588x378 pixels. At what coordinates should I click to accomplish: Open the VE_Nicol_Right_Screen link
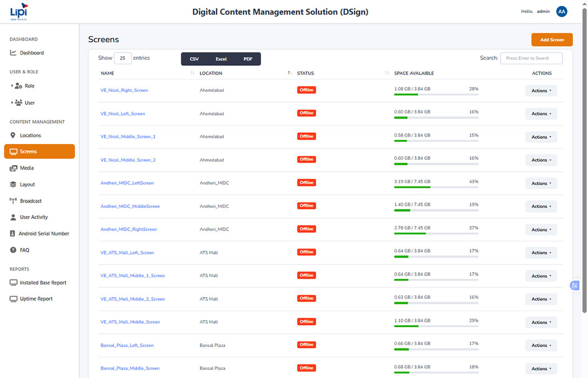[x=124, y=90]
